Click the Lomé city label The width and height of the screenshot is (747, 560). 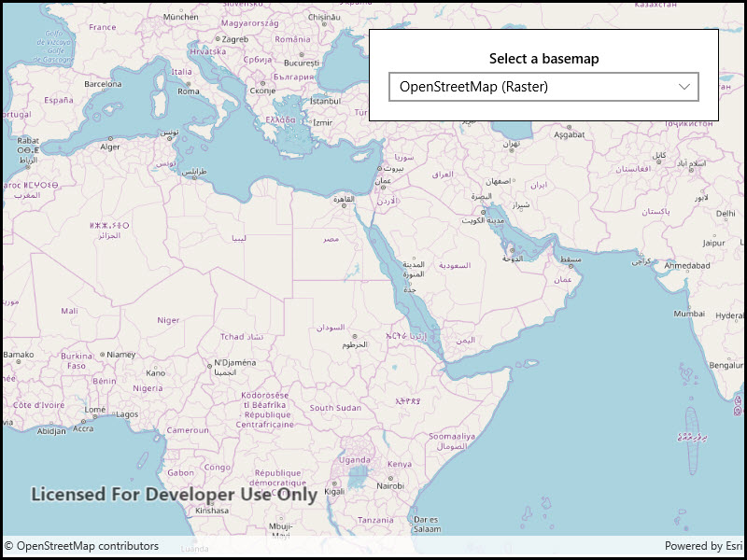95,410
